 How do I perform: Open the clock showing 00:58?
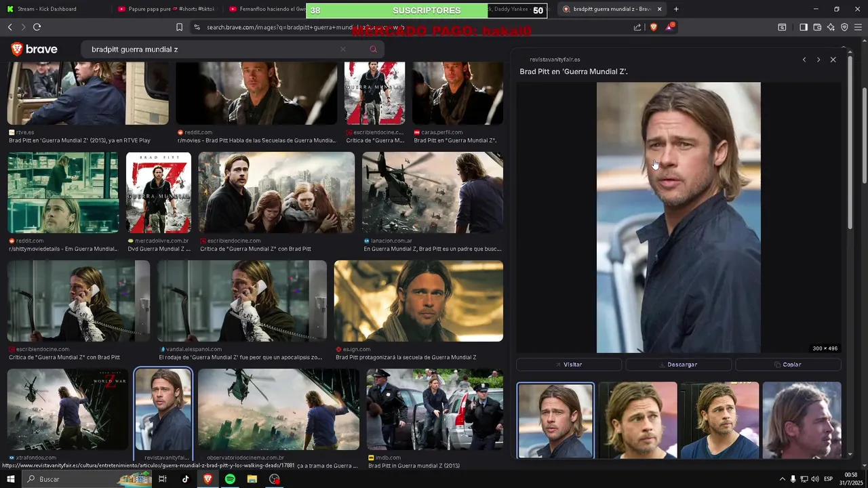851,479
